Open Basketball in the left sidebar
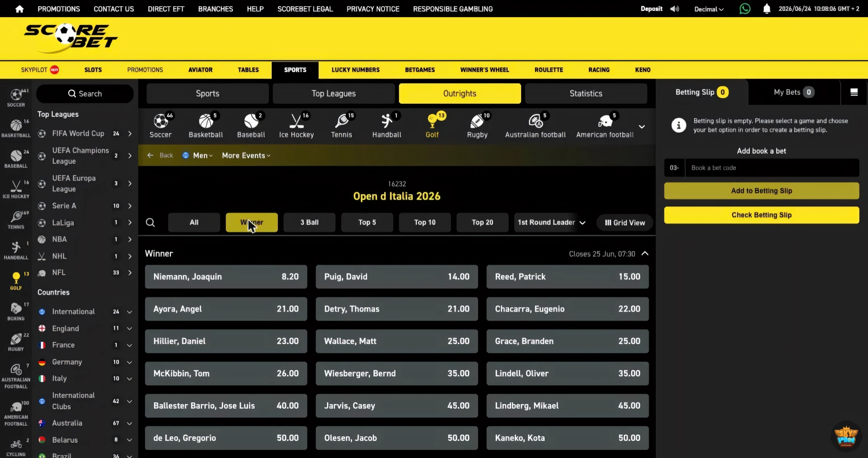The height and width of the screenshot is (458, 868). [x=16, y=128]
